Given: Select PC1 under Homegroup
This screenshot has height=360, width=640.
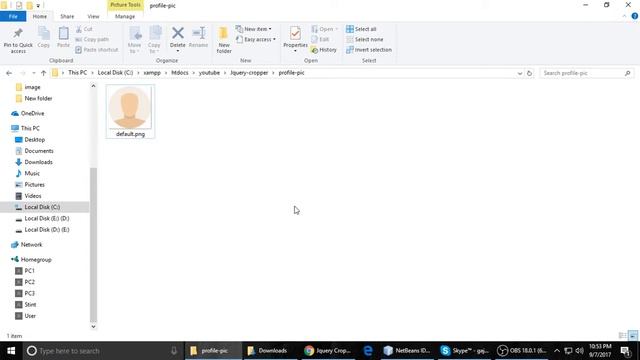Looking at the screenshot, I should [29, 271].
